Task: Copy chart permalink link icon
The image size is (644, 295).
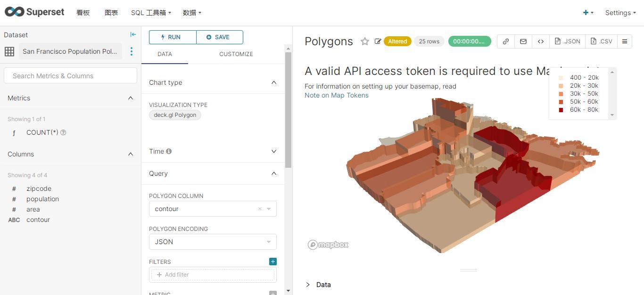Action: click(x=505, y=41)
